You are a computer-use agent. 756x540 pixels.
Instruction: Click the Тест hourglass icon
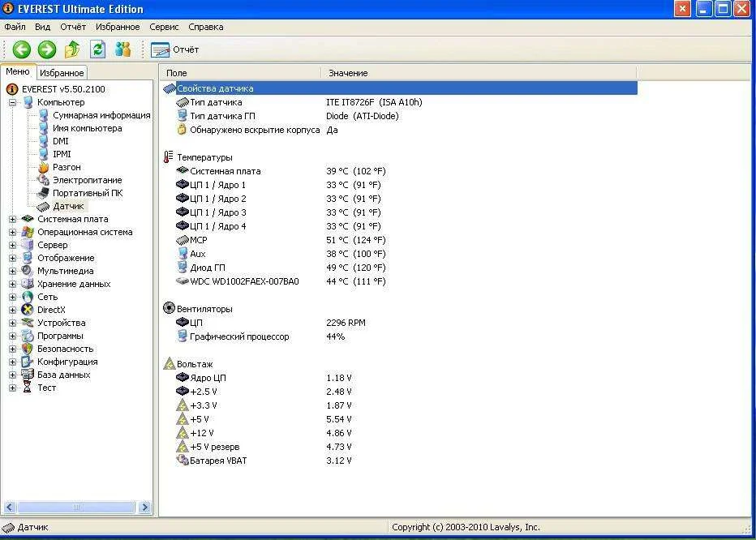tap(28, 388)
